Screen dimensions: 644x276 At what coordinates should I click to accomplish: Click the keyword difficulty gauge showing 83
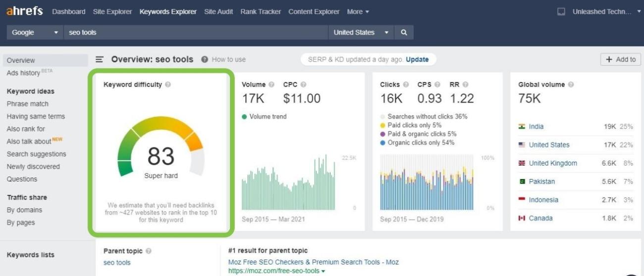click(x=161, y=156)
